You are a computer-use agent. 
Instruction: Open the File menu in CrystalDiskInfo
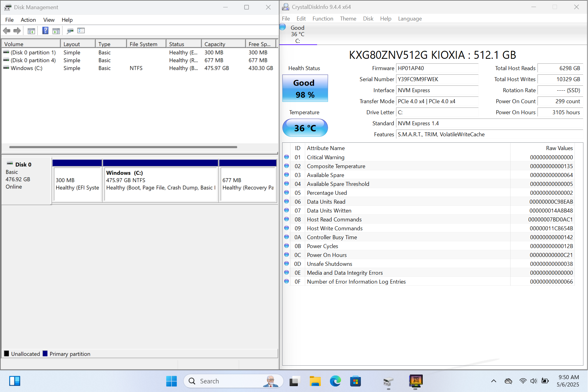click(286, 19)
